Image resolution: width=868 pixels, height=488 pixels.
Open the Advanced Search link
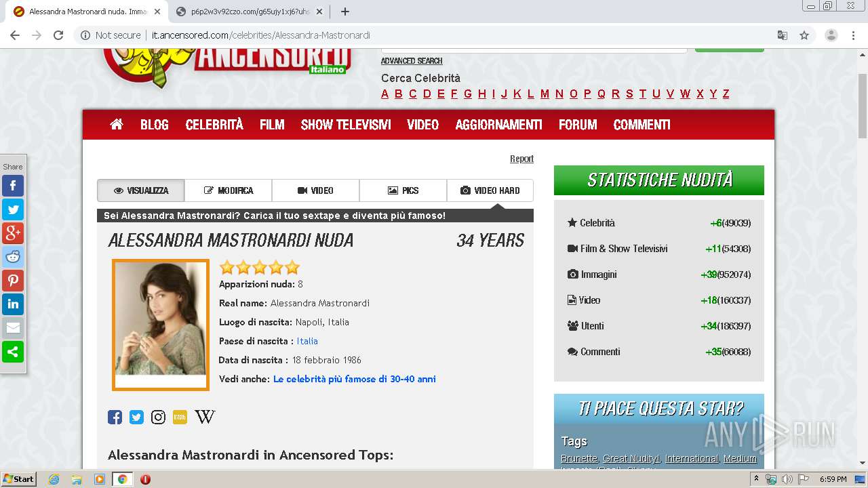click(x=412, y=61)
